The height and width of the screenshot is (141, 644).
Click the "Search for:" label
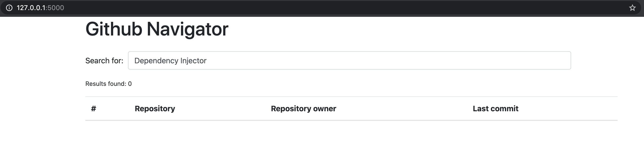[104, 61]
